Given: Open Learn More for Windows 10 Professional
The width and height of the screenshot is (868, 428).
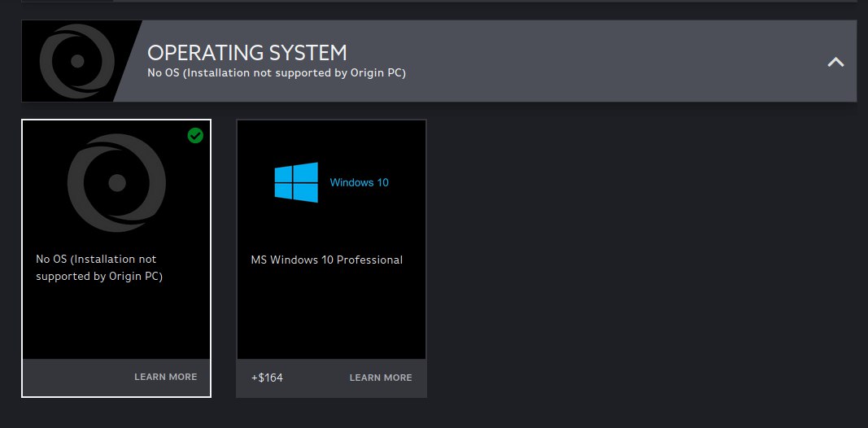Looking at the screenshot, I should pos(381,378).
